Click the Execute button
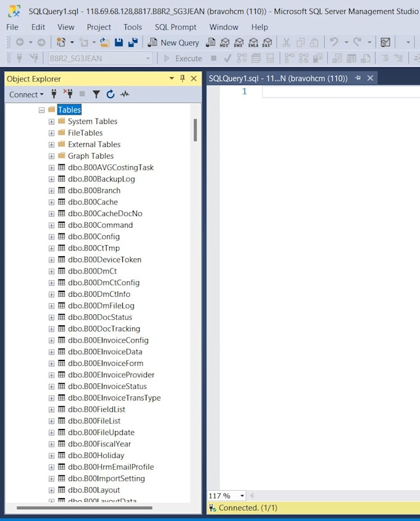The width and height of the screenshot is (420, 521). (x=183, y=59)
